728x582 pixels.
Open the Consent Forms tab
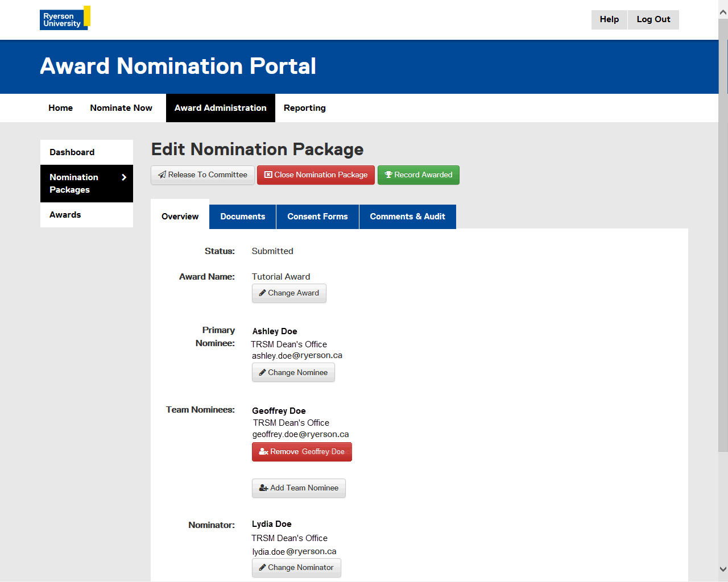click(x=317, y=217)
